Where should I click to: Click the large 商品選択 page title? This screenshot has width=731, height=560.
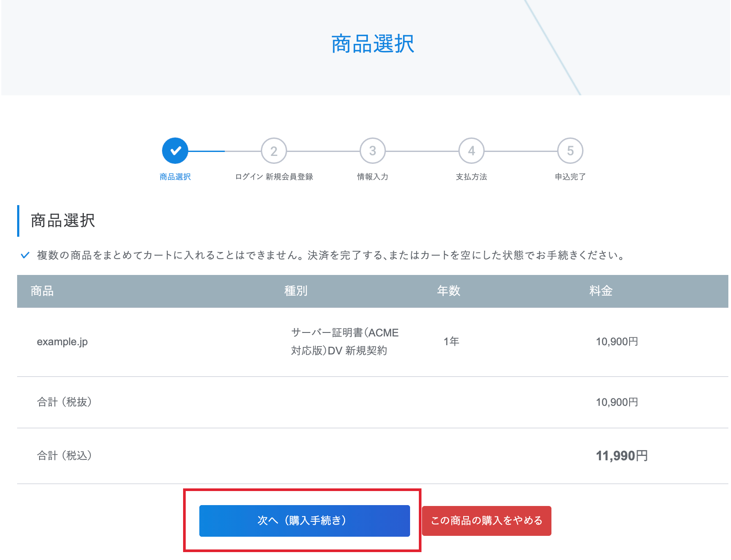pos(373,44)
